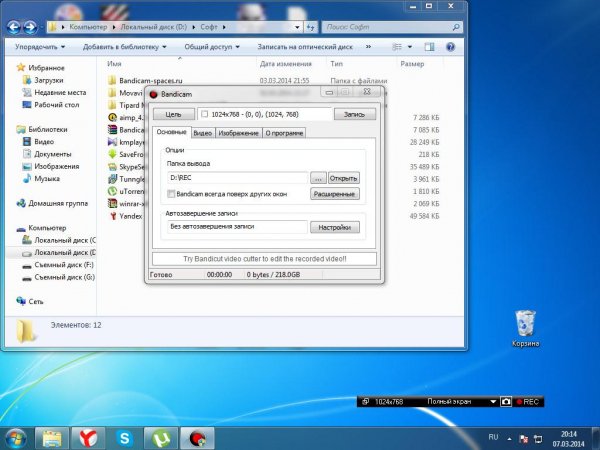
Task: Open the Добавить в библиотеку dropdown
Action: [124, 47]
